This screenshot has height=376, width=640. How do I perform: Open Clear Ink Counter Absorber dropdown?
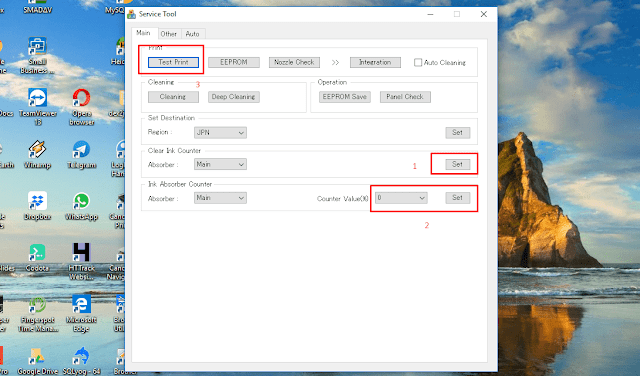coord(220,165)
